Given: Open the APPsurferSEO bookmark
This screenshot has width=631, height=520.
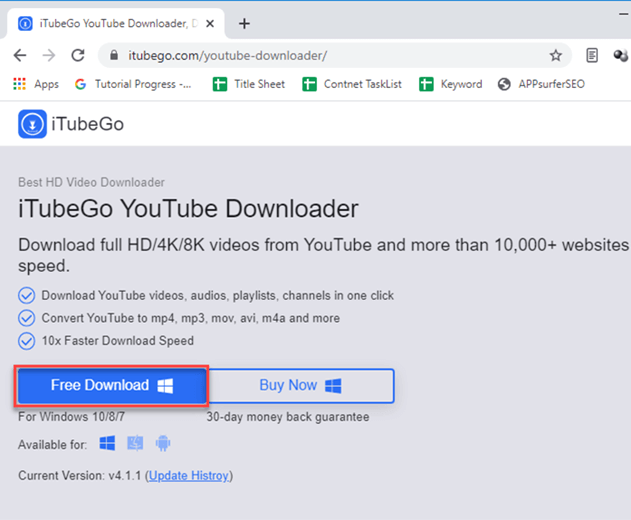Looking at the screenshot, I should point(541,84).
